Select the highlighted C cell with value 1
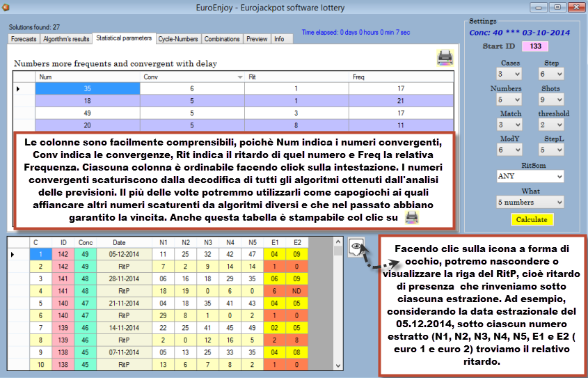 40,254
